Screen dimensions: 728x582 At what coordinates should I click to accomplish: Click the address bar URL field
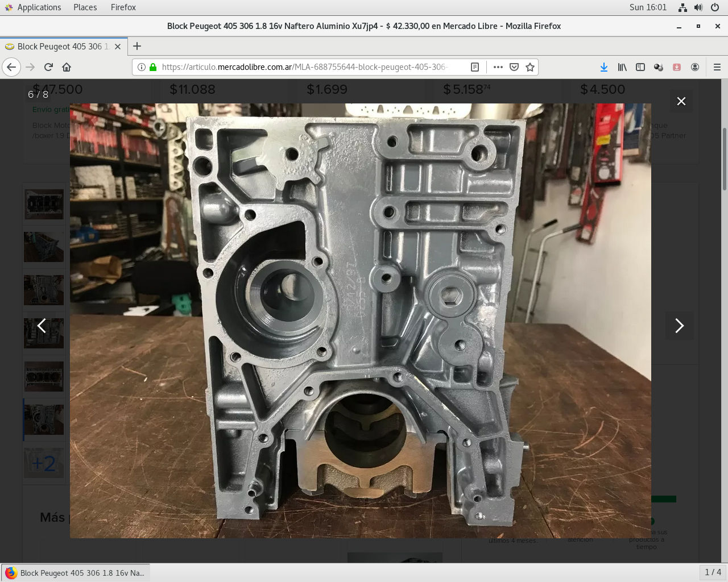[x=304, y=67]
